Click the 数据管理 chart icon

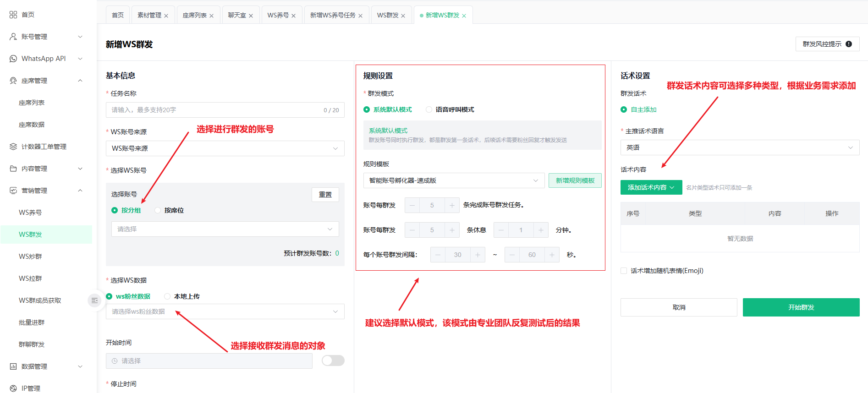click(x=13, y=366)
